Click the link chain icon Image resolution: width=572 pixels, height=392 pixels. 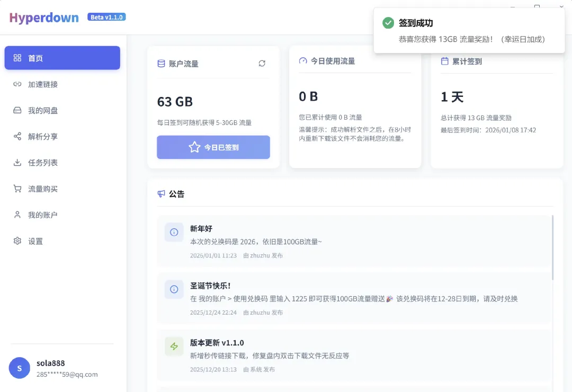pyautogui.click(x=17, y=84)
